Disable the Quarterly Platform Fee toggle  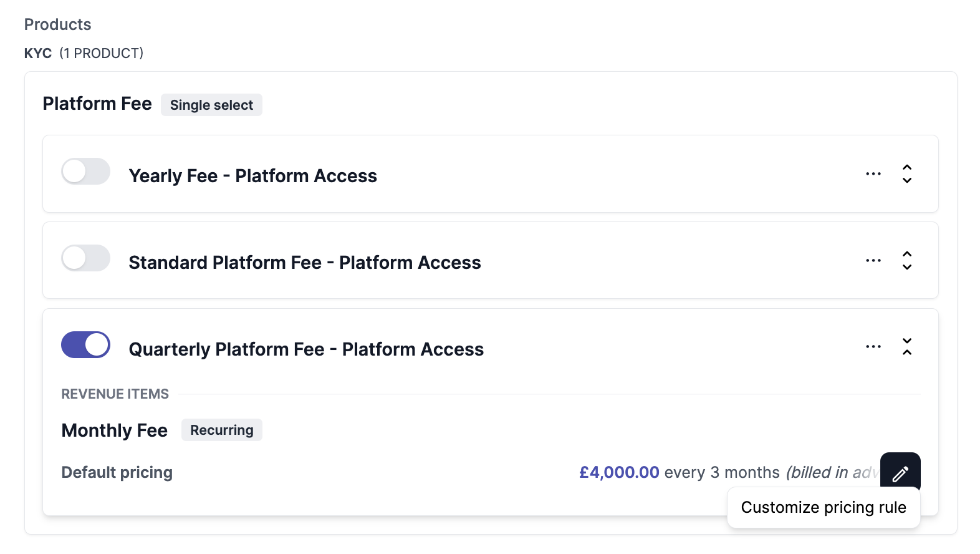pos(86,345)
